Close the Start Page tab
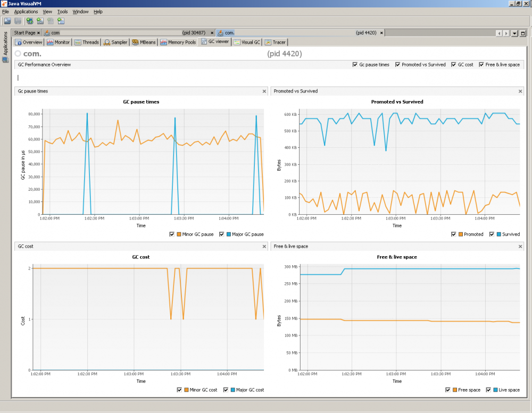 click(39, 33)
